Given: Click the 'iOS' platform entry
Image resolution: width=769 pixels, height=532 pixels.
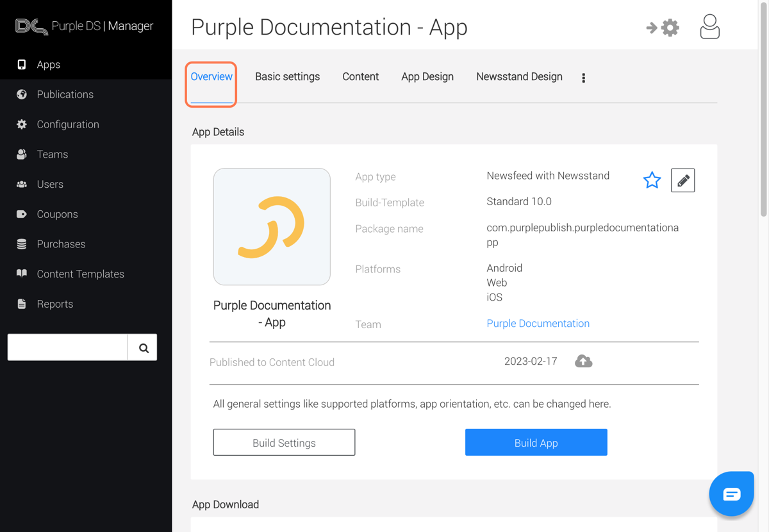Looking at the screenshot, I should point(495,297).
